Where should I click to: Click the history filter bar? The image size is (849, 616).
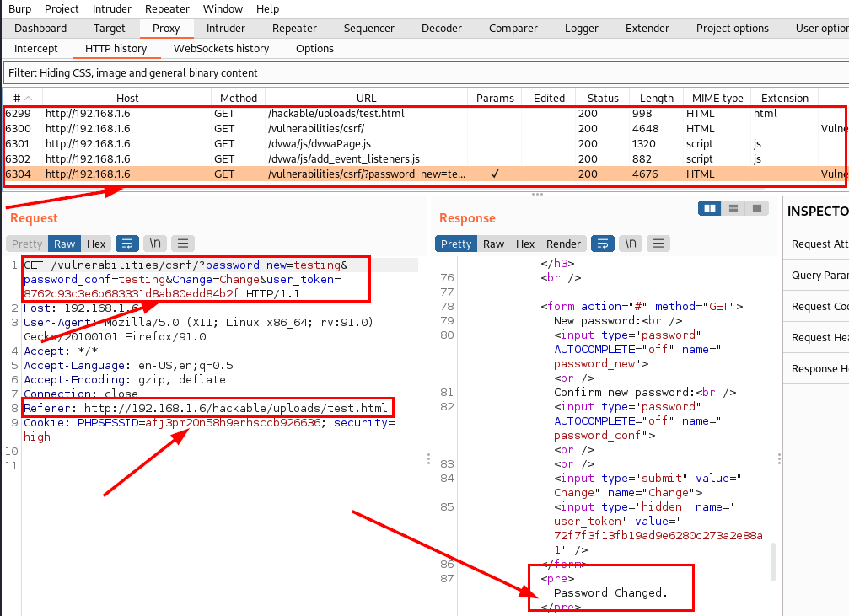tap(422, 72)
